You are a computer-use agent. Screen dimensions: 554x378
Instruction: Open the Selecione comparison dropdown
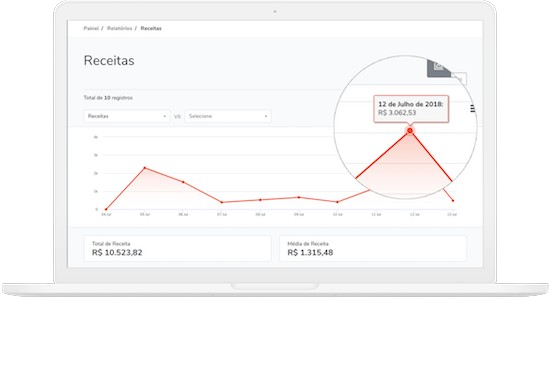click(x=228, y=116)
